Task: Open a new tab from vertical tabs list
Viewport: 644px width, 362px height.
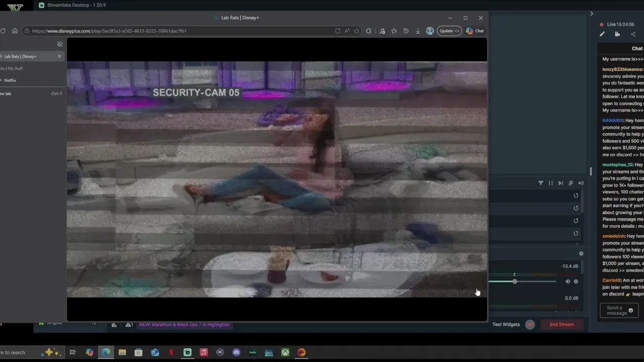Action: (31, 94)
